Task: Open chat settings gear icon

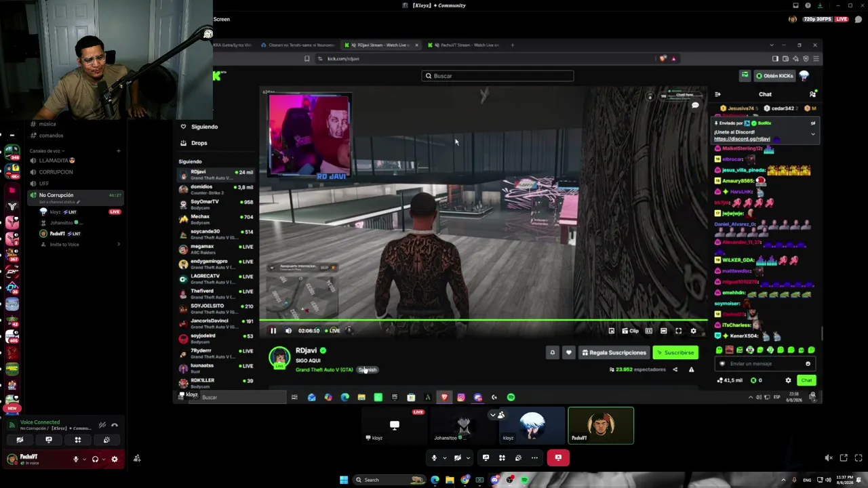Action: pyautogui.click(x=788, y=380)
